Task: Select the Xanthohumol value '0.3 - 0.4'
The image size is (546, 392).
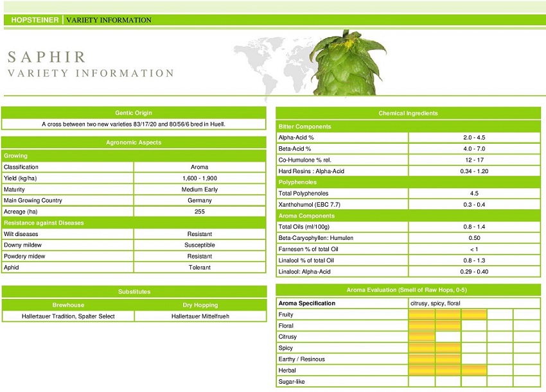Action: coord(474,205)
